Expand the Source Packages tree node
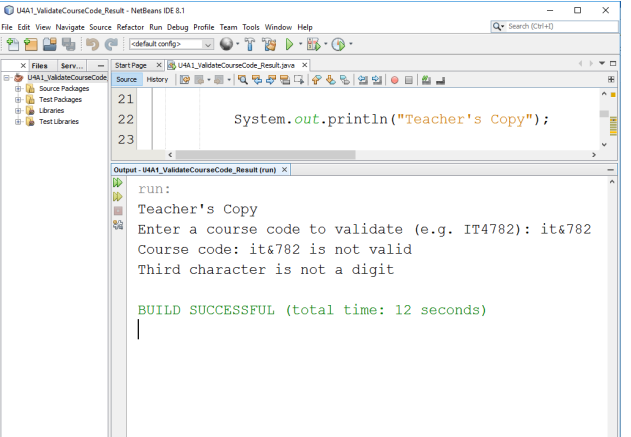 [18, 88]
